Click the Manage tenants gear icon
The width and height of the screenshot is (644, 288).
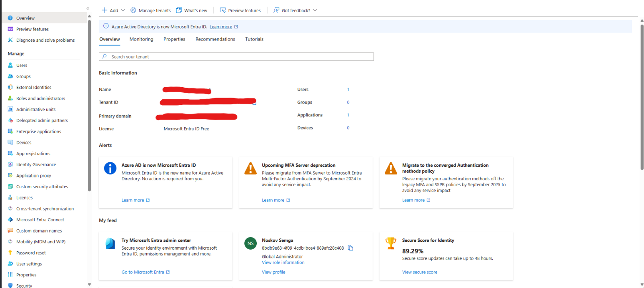coord(133,10)
